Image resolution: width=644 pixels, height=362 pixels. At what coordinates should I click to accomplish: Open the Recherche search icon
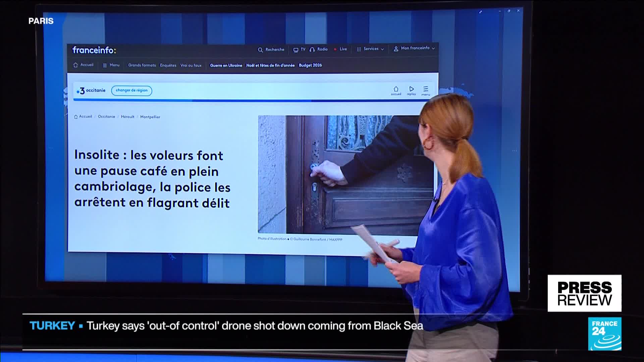click(260, 50)
